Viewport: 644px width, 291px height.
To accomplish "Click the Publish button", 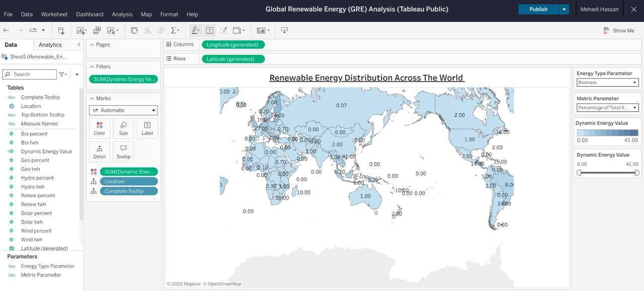I will [538, 9].
